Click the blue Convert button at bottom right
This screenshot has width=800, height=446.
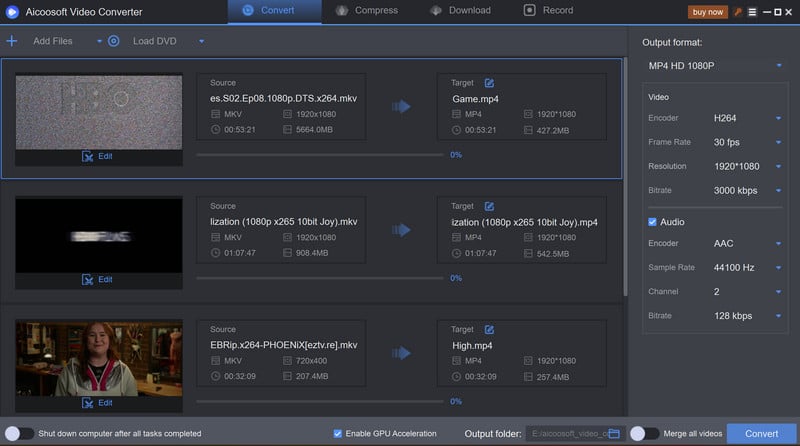[761, 434]
